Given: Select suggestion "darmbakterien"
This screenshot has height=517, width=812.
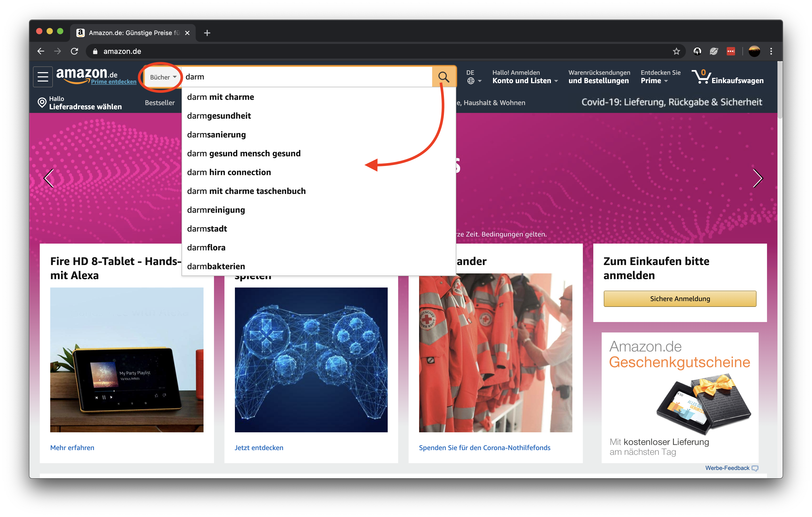Looking at the screenshot, I should click(x=319, y=266).
